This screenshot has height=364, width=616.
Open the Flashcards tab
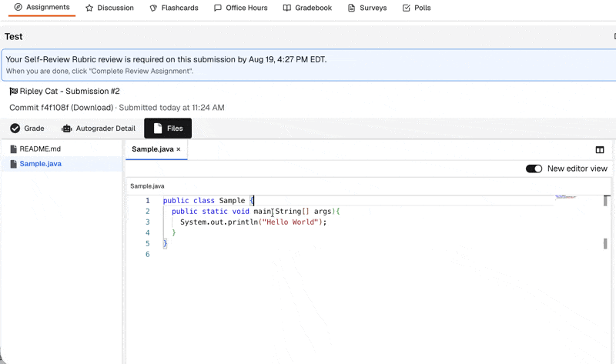pyautogui.click(x=174, y=8)
